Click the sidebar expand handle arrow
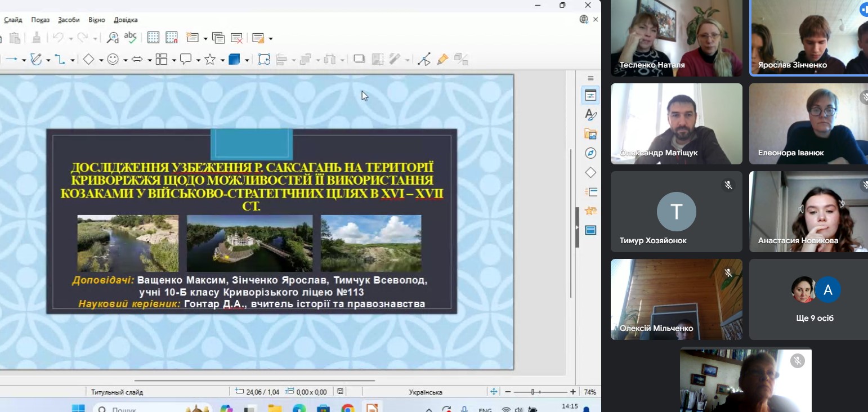 (577, 227)
